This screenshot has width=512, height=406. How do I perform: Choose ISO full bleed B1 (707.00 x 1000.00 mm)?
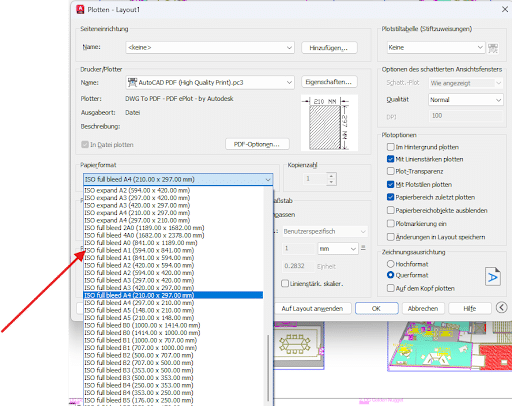click(173, 348)
